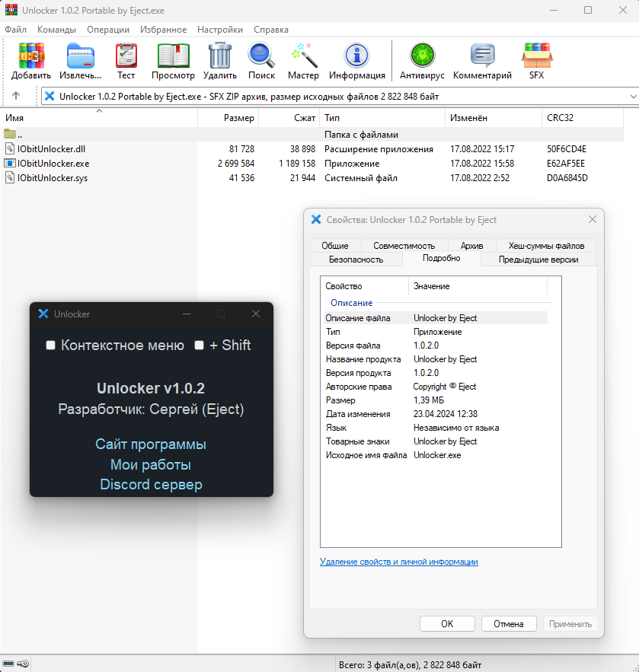Click the Добавить (Add) archive icon
The height and width of the screenshot is (672, 639).
click(31, 56)
